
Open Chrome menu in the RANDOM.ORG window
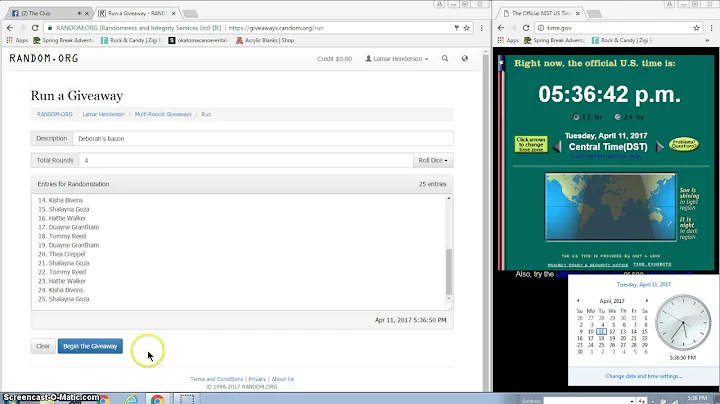481,28
